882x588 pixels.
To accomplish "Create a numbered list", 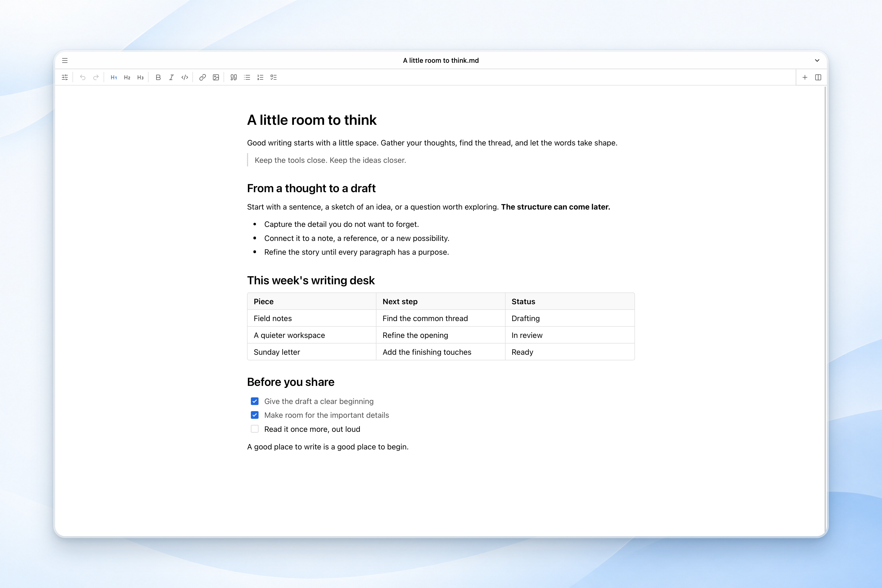I will (260, 77).
